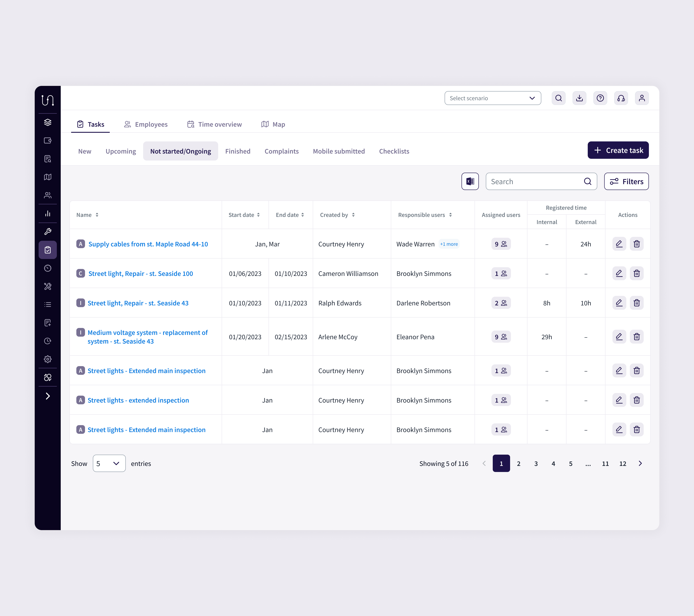This screenshot has width=694, height=616.
Task: Open the wrench icon in sidebar
Action: point(47,232)
